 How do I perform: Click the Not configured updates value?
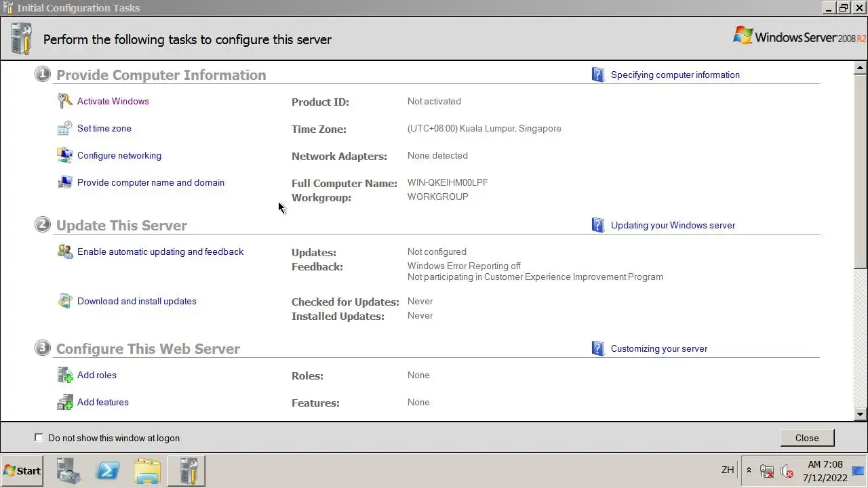[x=437, y=251]
